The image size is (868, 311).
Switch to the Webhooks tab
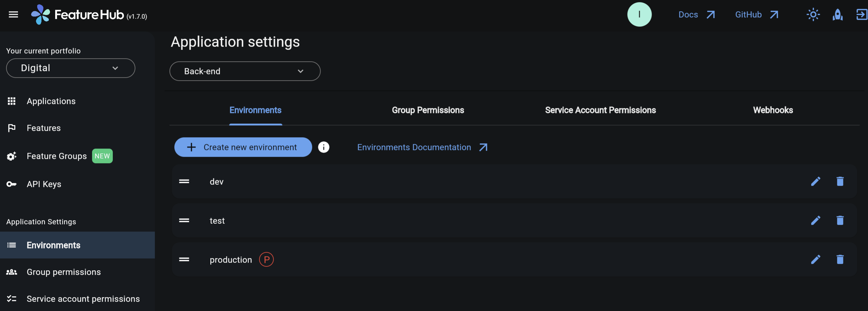click(x=773, y=110)
